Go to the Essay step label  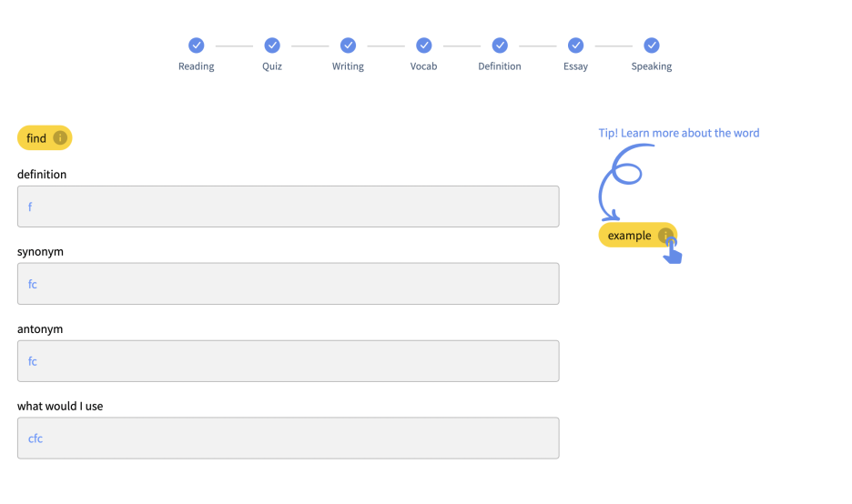click(575, 66)
